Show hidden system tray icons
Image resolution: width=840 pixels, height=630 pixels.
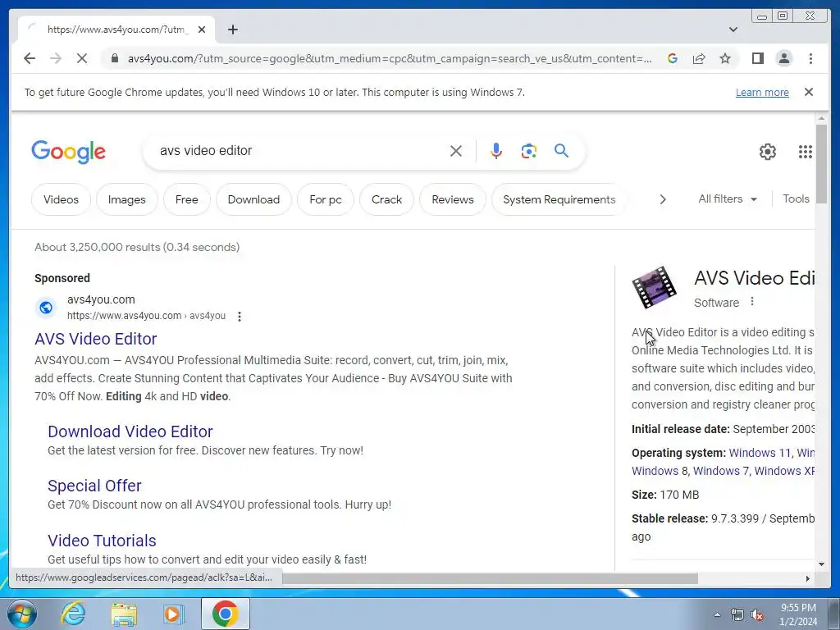coord(717,614)
